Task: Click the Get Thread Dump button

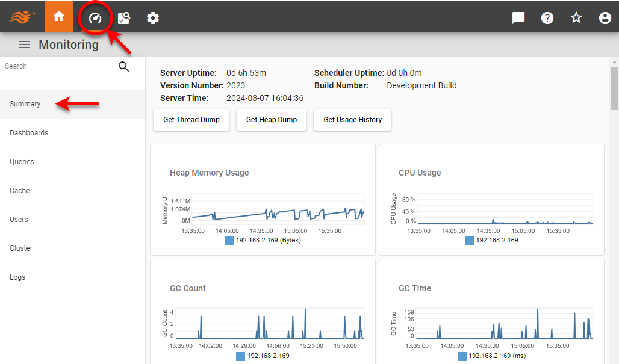Action: [x=191, y=120]
